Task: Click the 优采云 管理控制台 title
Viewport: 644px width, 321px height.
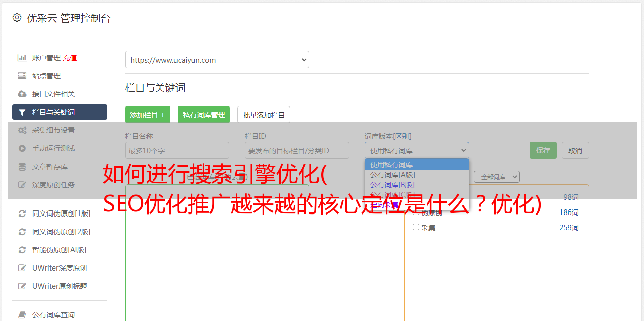Action: (69, 18)
